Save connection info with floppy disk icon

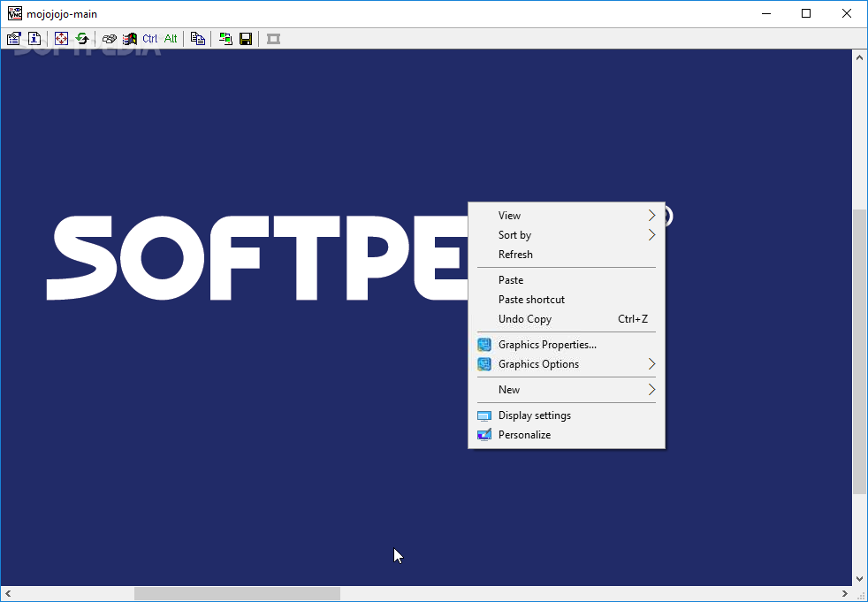[x=245, y=39]
